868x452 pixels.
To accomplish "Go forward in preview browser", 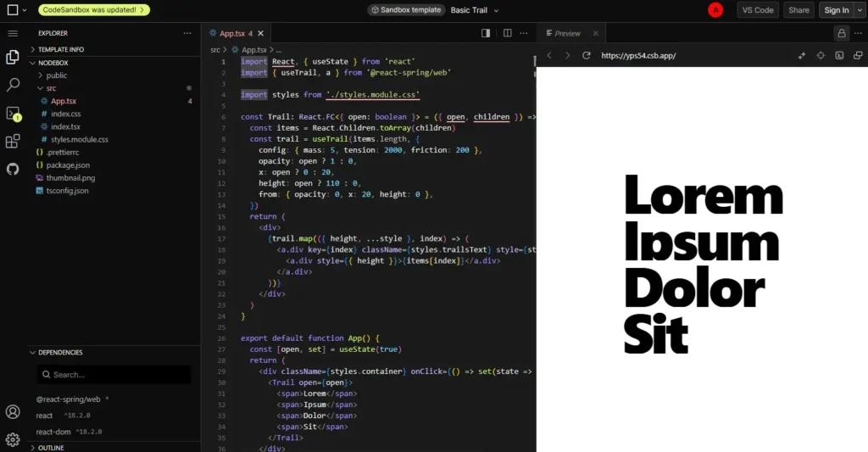I will [567, 55].
